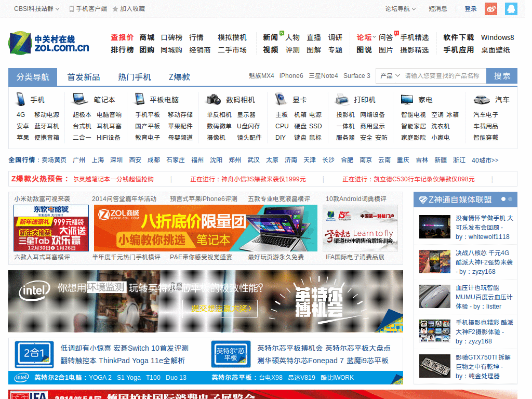Image resolution: width=532 pixels, height=399 pixels.
Task: Click the CPU link under 显卡
Action: click(282, 126)
